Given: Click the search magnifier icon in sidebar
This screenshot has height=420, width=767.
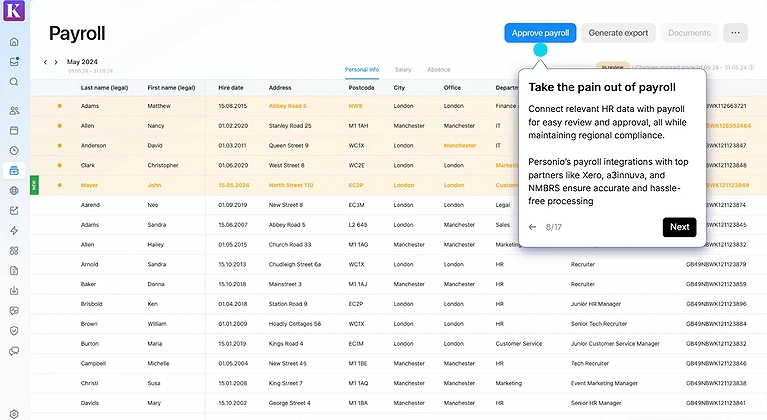Looking at the screenshot, I should tap(14, 82).
